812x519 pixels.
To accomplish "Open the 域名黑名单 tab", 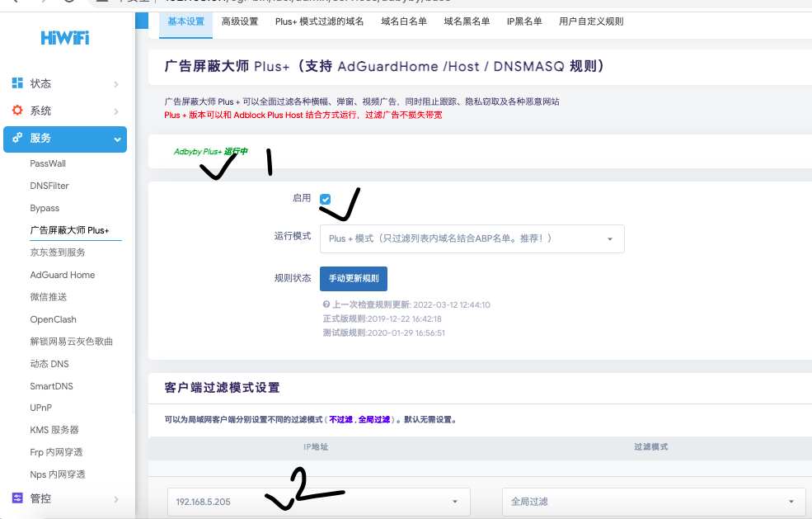I will tap(467, 21).
